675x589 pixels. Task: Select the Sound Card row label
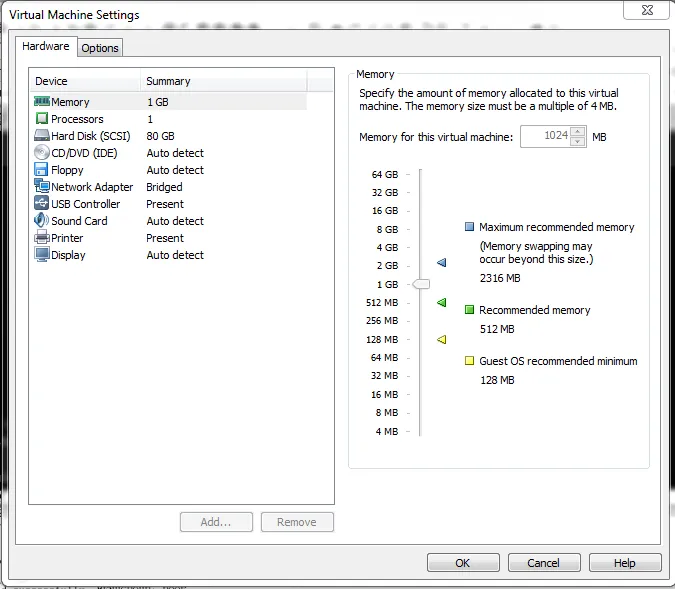[79, 221]
